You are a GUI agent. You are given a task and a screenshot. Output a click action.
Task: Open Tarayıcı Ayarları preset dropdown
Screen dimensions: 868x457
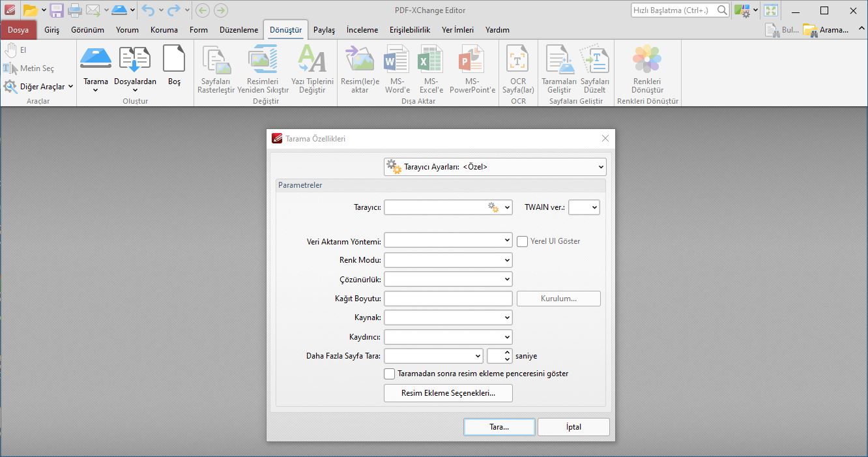pos(495,167)
